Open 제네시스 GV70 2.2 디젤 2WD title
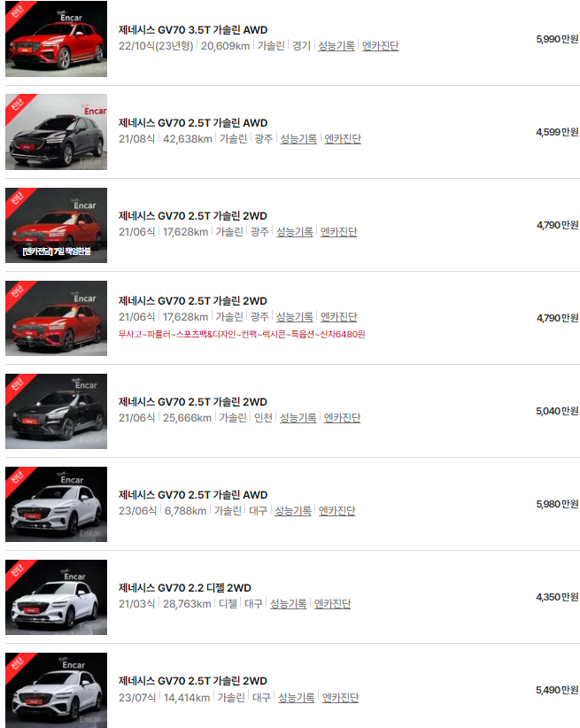 (185, 588)
